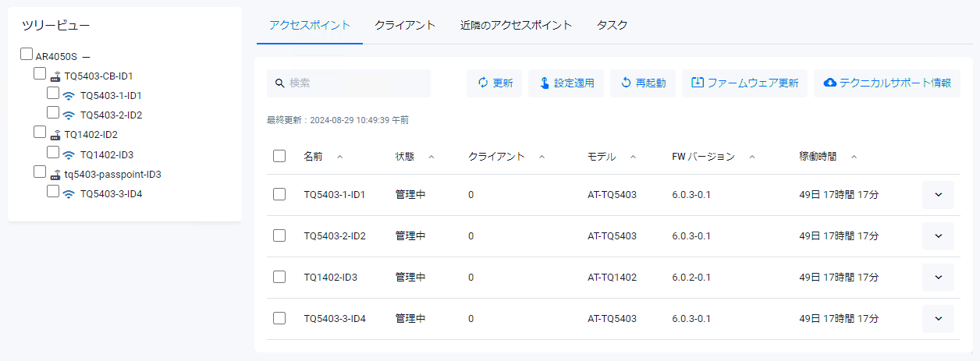Check the AR4050S tree root checkbox
Screen dimensions: 980x361
[27, 55]
